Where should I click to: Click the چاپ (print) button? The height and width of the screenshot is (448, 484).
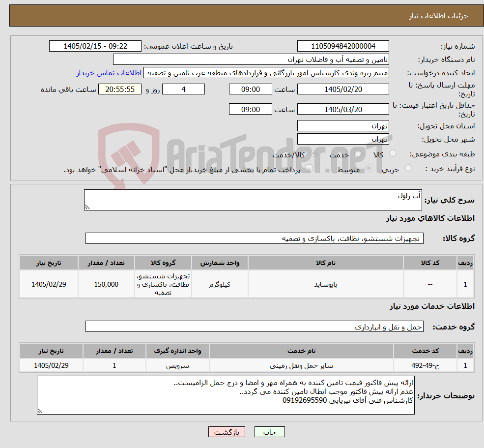coord(269,432)
